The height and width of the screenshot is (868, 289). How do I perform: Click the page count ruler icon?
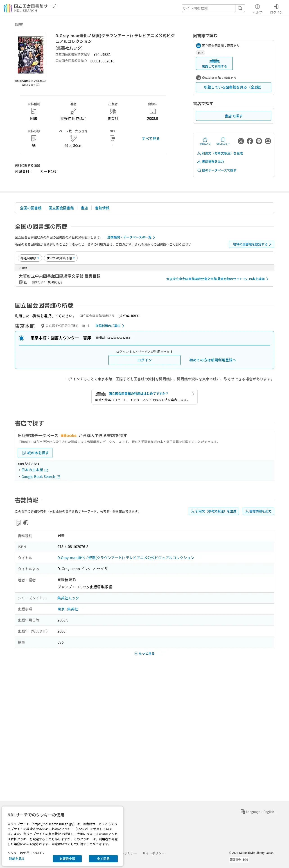point(73,138)
